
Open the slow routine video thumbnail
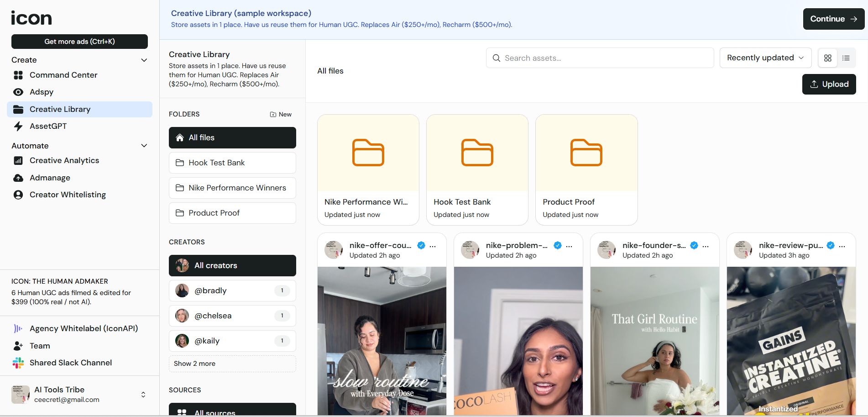click(382, 341)
